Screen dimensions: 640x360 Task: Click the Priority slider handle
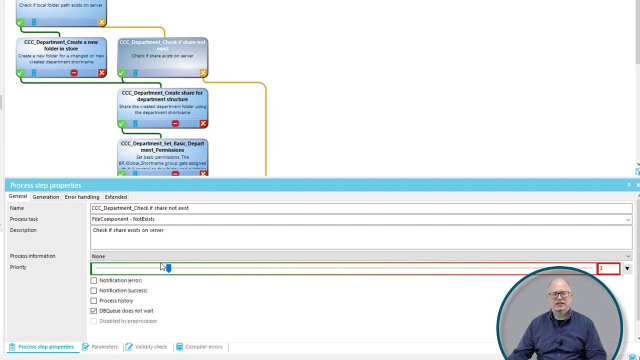point(169,268)
